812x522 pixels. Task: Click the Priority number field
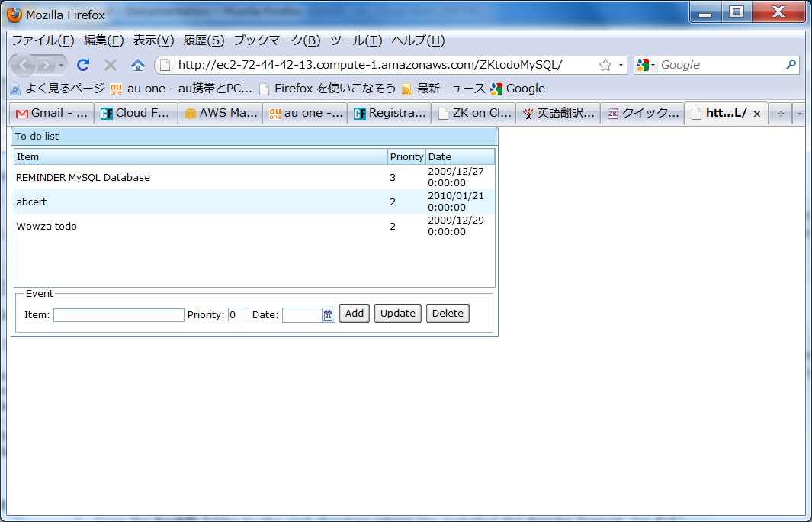pos(238,314)
